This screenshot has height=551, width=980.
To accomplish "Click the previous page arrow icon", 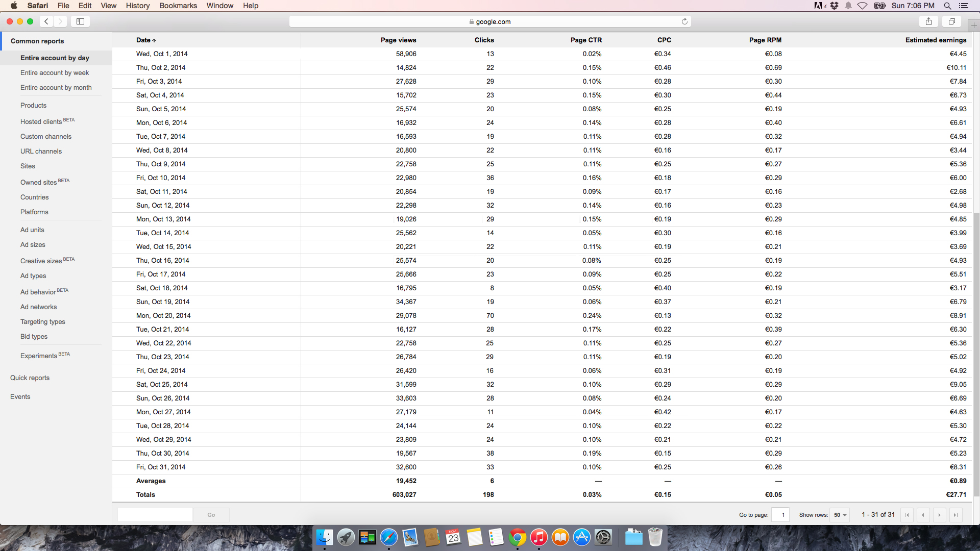I will click(923, 515).
